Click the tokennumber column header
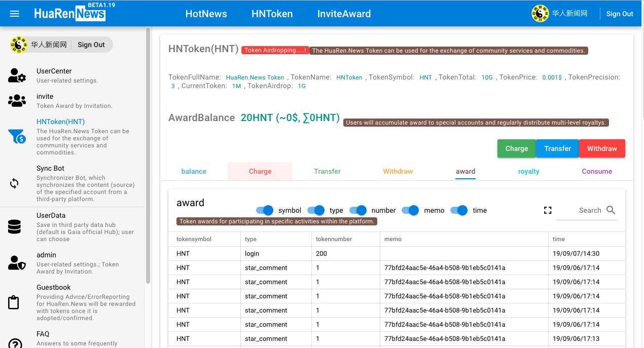This screenshot has height=348, width=644. click(346, 239)
